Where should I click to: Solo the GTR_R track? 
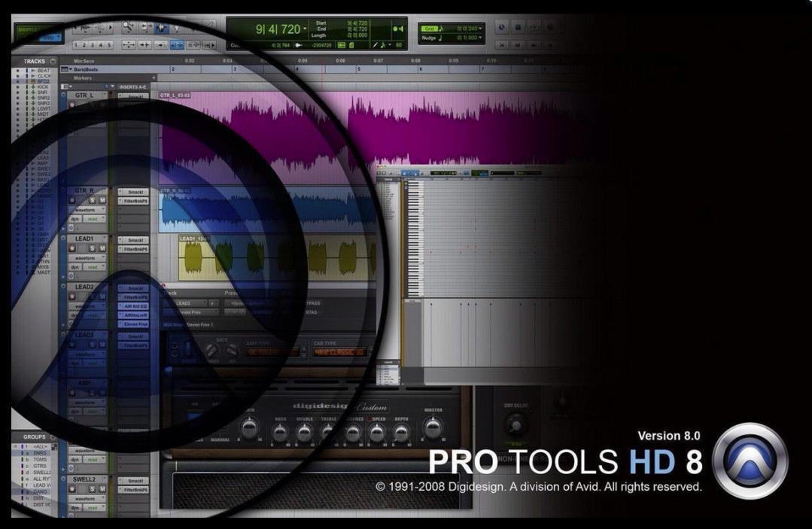point(92,200)
